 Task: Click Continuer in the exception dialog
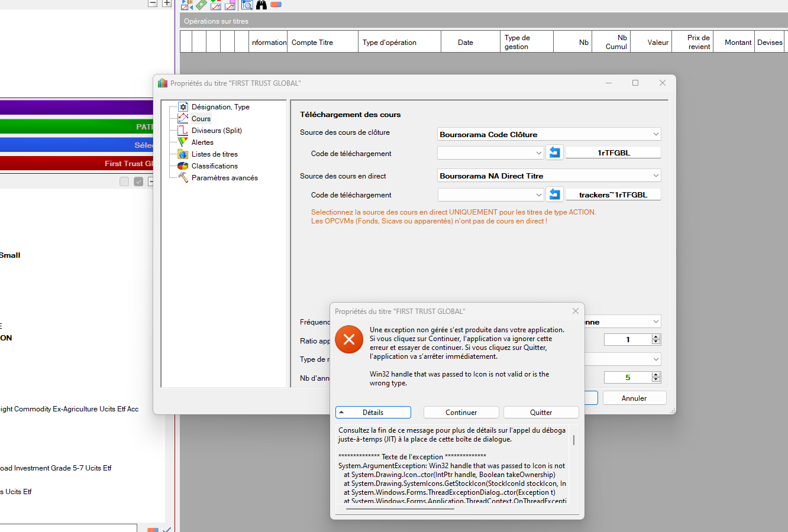pyautogui.click(x=461, y=413)
